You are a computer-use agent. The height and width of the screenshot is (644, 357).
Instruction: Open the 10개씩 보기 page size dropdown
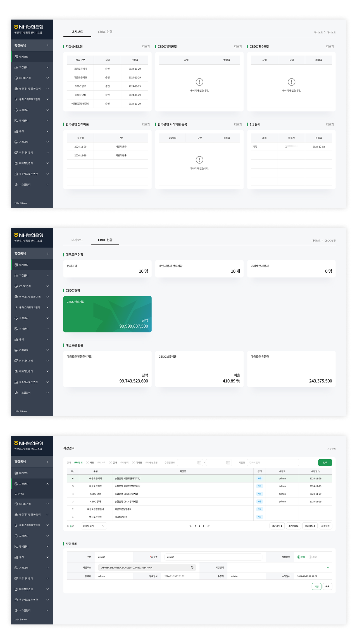click(x=94, y=526)
